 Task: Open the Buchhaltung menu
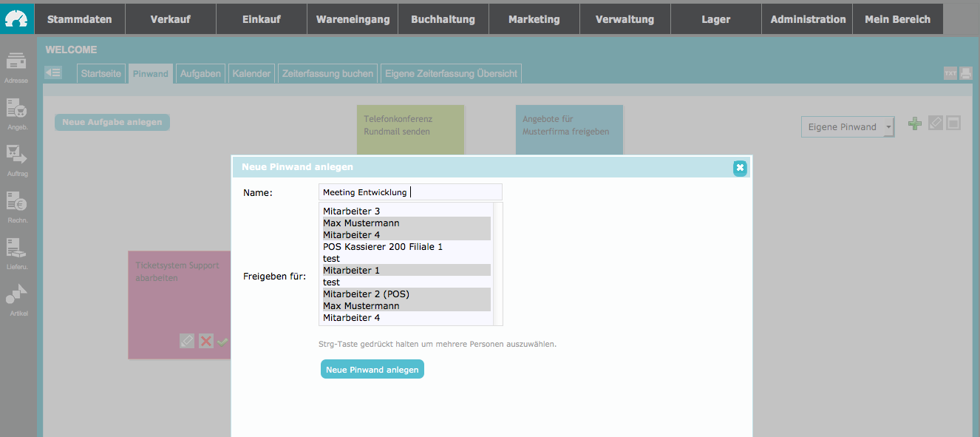(x=443, y=19)
